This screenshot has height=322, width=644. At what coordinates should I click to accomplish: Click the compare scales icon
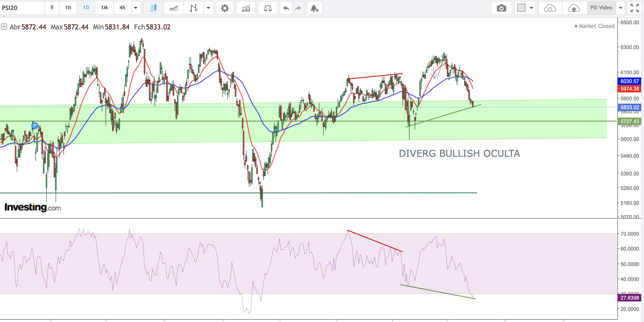pyautogui.click(x=268, y=8)
